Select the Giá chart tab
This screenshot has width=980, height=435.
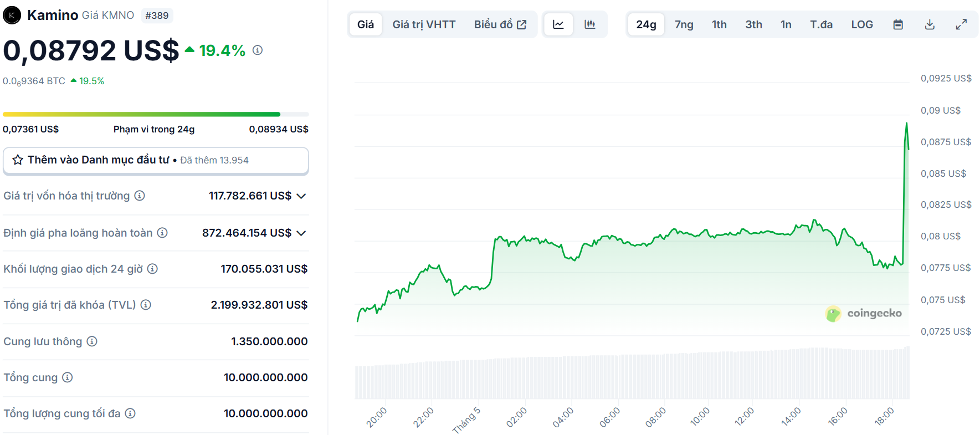366,24
